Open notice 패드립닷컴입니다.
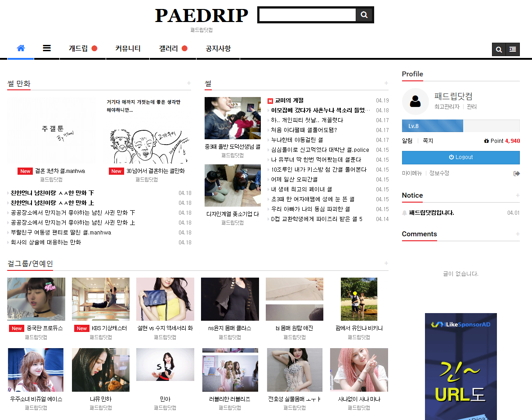This screenshot has width=532, height=420. point(431,213)
